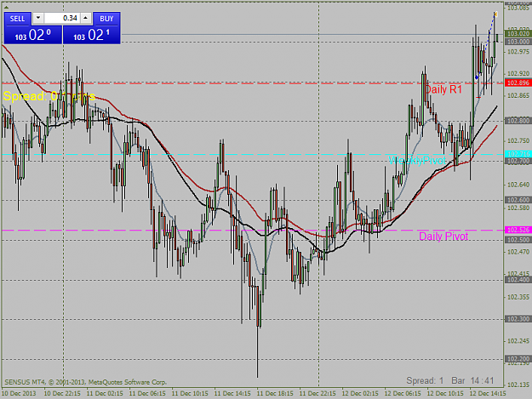Click the gray 102.600 price tag
The image size is (532, 399).
tap(518, 200)
